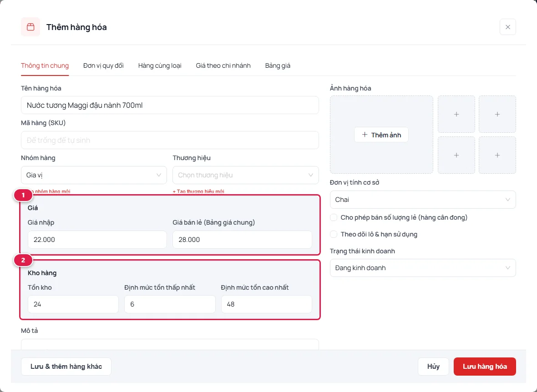
Task: Click the Giá nhập field showing 22.000
Action: point(97,240)
